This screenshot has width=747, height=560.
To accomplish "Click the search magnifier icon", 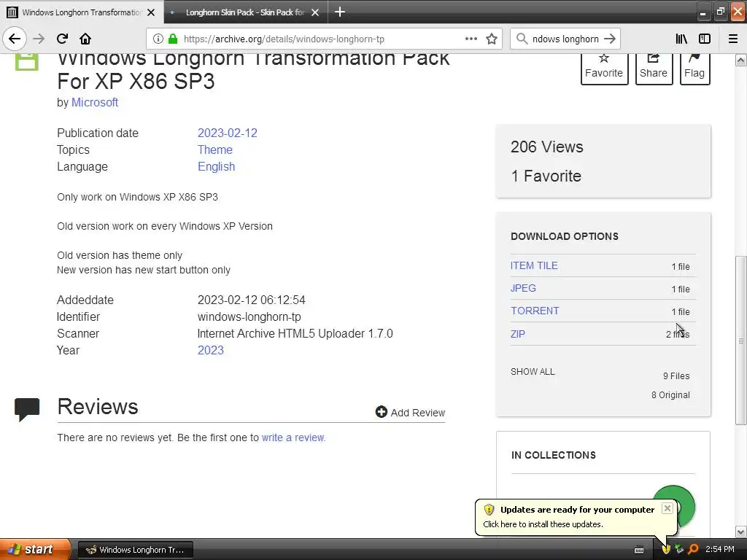I will (522, 39).
